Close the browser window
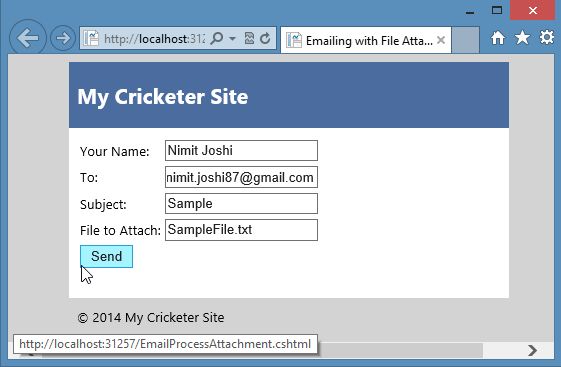 pyautogui.click(x=533, y=10)
